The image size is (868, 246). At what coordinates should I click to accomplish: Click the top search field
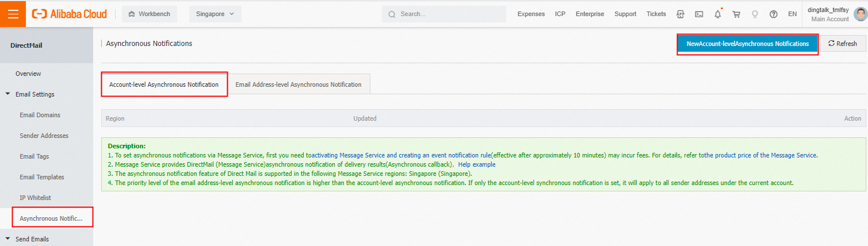(443, 14)
